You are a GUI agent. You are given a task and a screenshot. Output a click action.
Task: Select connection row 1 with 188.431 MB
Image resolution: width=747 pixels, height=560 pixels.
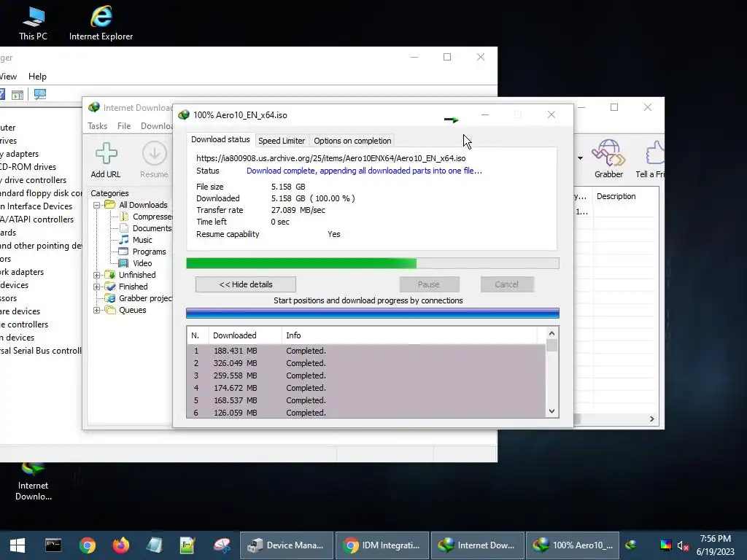point(366,351)
